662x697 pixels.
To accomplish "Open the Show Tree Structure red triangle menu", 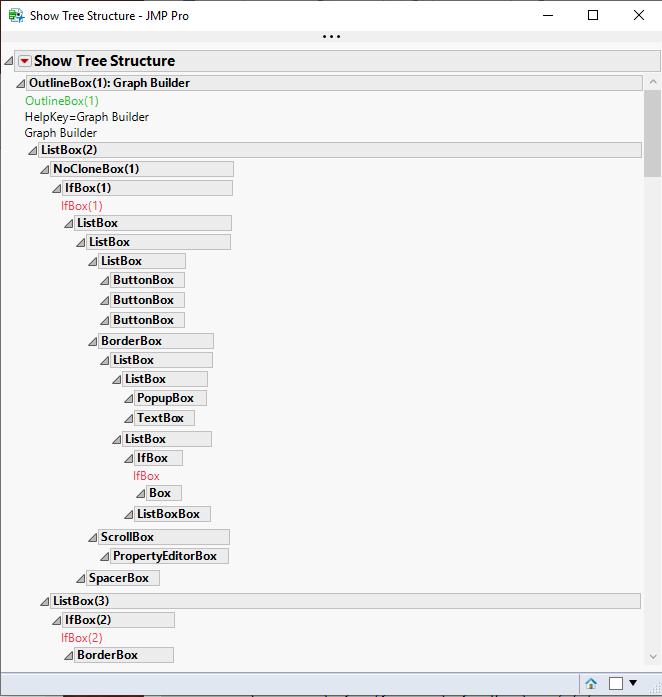I will [25, 61].
